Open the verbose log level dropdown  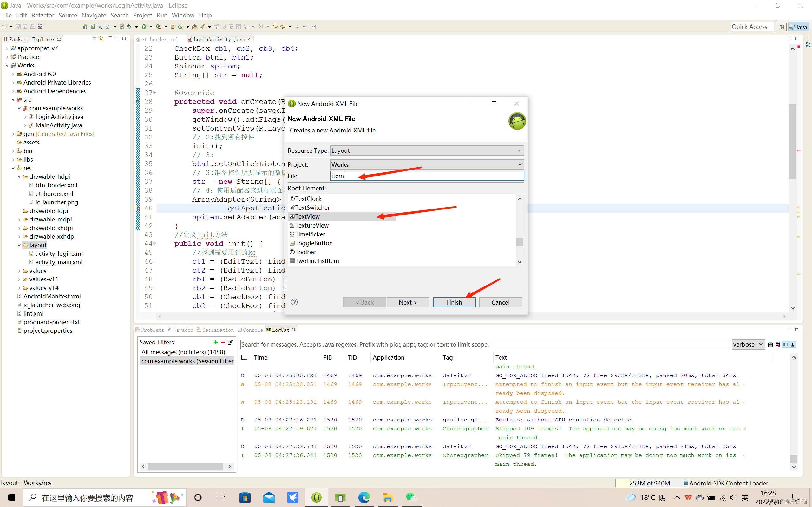point(748,344)
